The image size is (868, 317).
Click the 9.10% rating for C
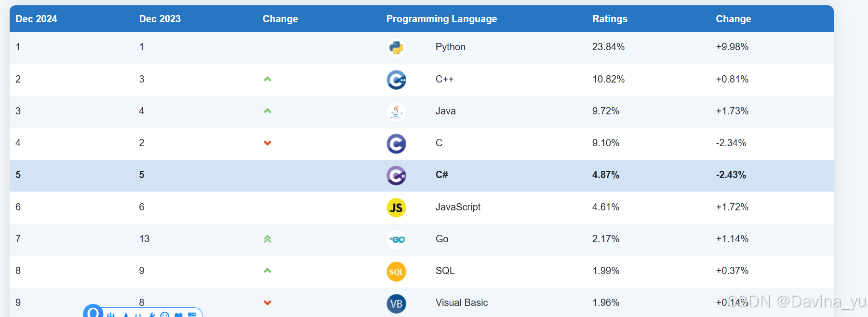click(x=606, y=143)
